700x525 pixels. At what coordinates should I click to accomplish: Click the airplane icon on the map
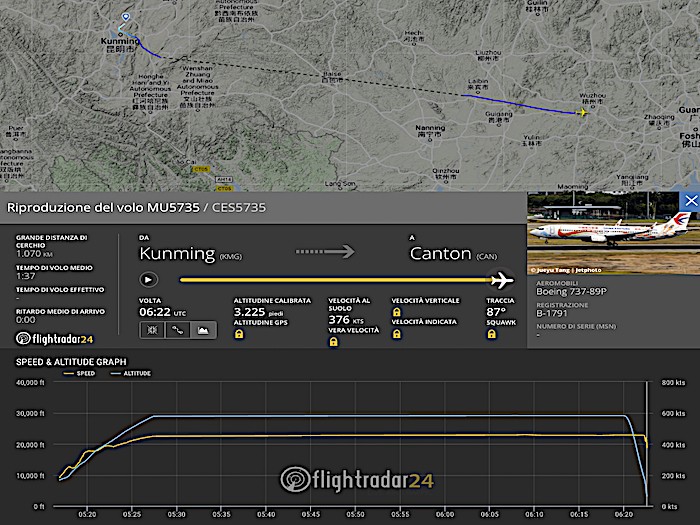[x=582, y=112]
